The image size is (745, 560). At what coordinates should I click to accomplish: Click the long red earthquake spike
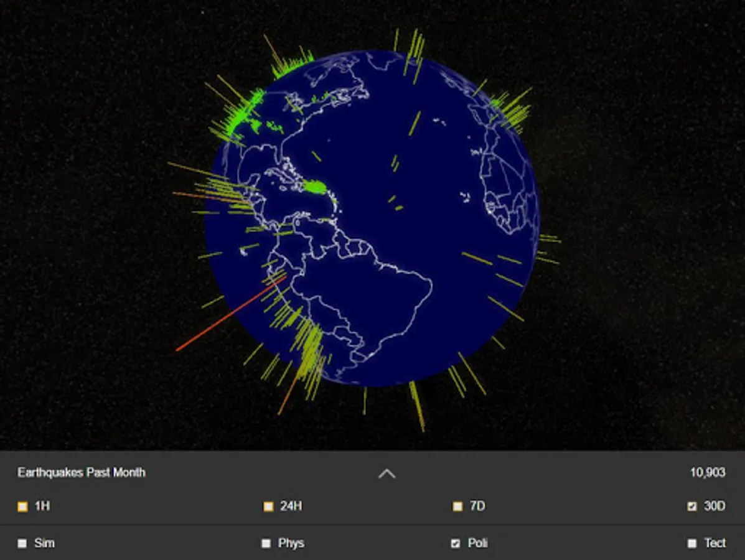pos(232,314)
